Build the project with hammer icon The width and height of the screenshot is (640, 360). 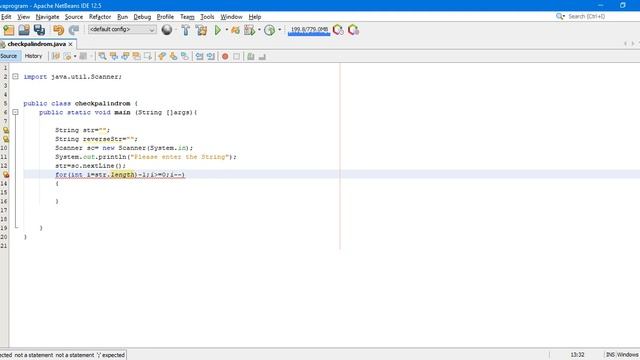tap(186, 30)
